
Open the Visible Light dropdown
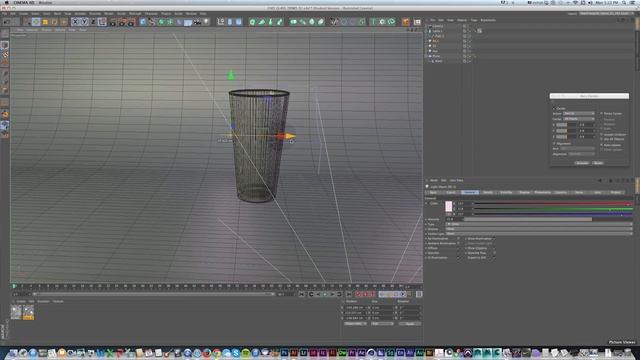point(539,233)
